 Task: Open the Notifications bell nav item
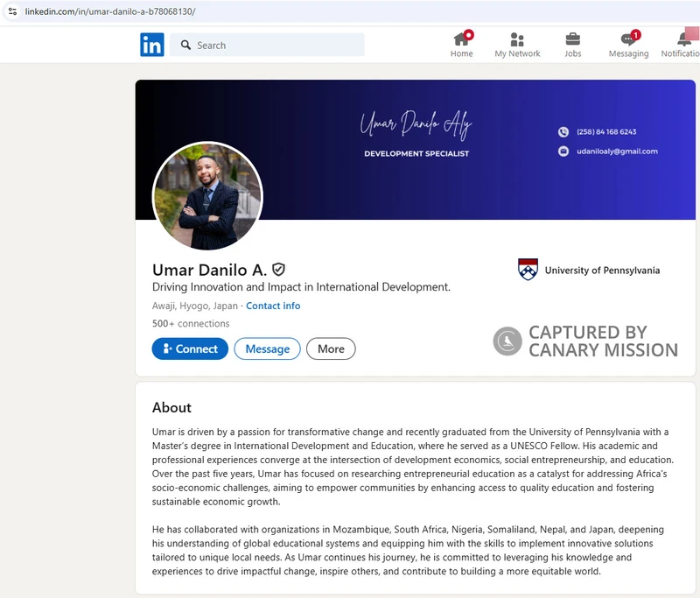681,44
